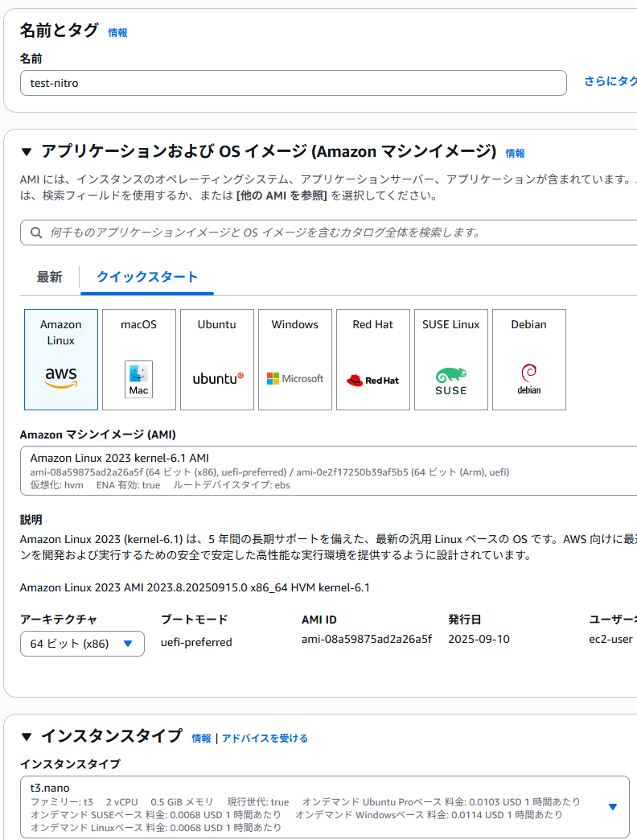Click the ブートモード value uefi-preferred
Image resolution: width=637 pixels, height=840 pixels.
(x=196, y=642)
